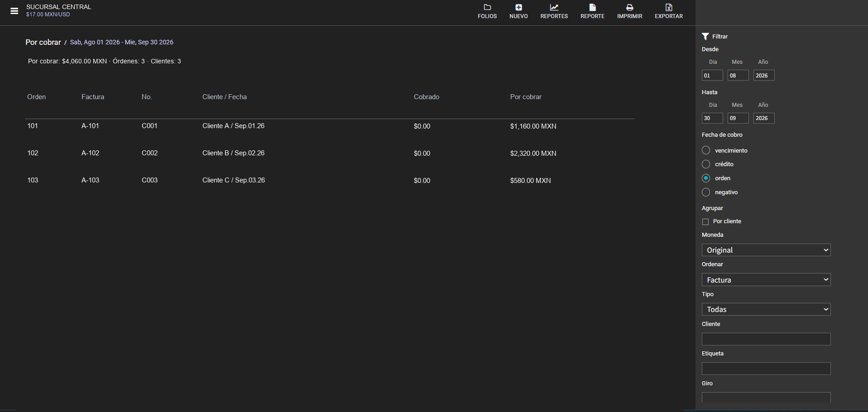Sort by the Por cobrar column header
The image size is (868, 412).
click(x=526, y=97)
